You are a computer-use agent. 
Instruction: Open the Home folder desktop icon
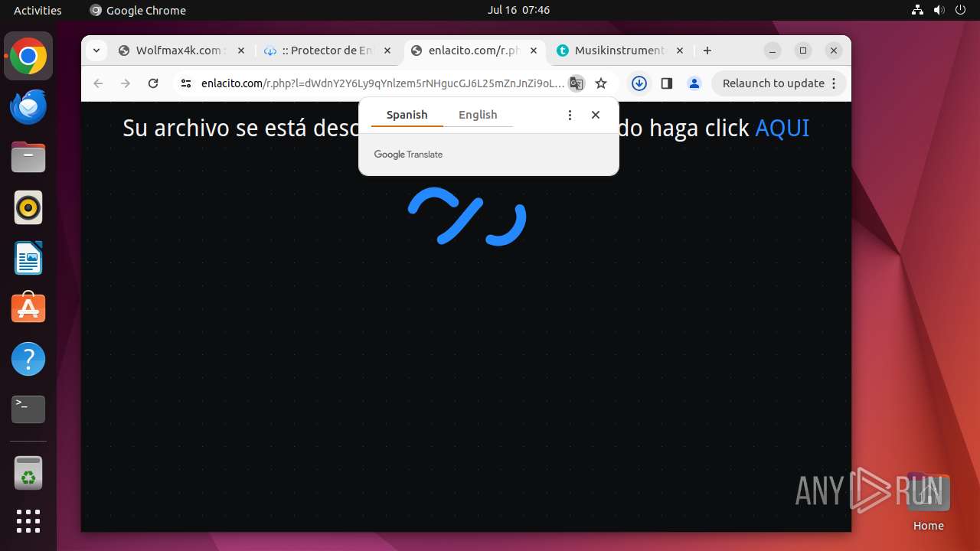[x=928, y=502]
